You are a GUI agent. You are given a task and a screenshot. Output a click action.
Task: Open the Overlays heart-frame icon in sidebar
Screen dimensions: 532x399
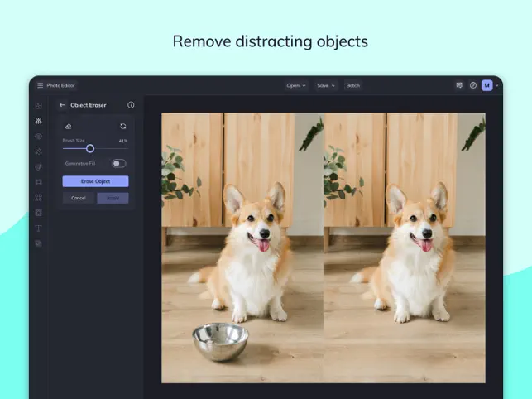tap(39, 213)
